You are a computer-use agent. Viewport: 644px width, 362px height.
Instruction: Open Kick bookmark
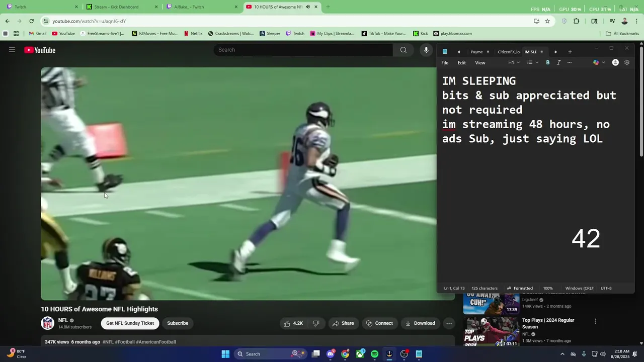pyautogui.click(x=421, y=34)
